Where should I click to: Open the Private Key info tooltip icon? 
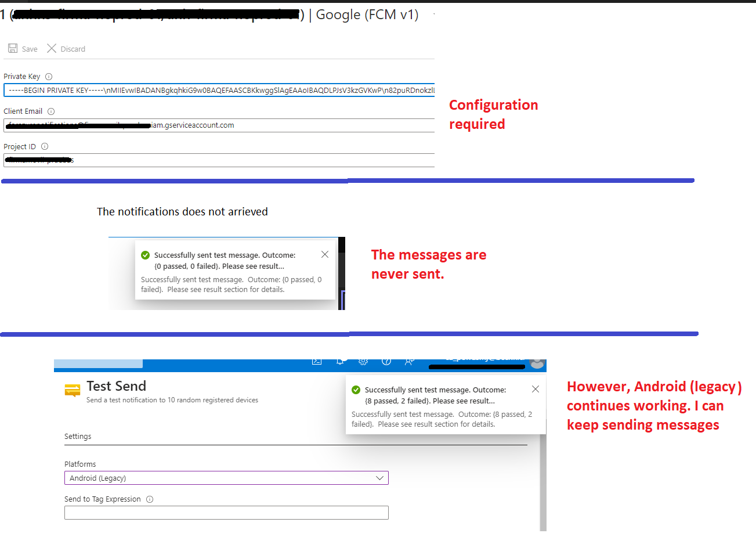49,77
